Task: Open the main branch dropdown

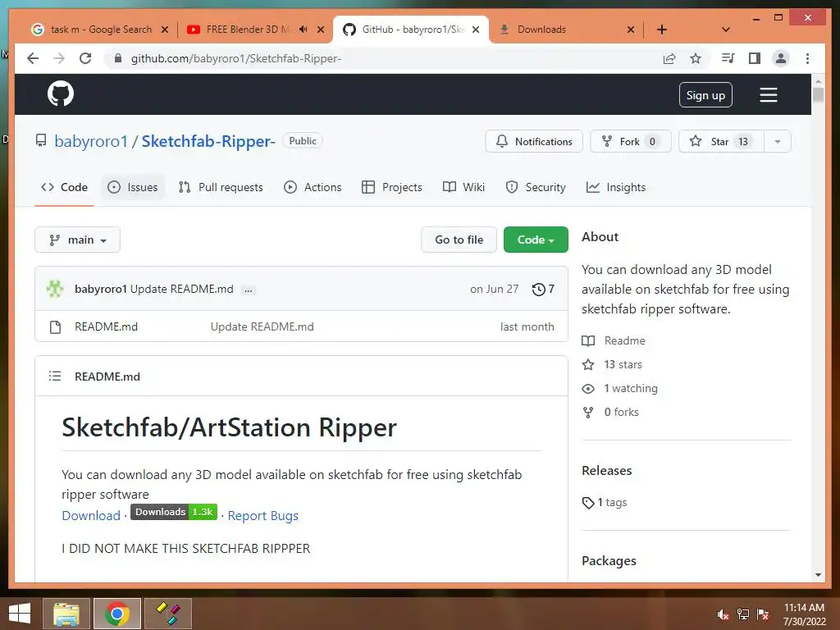Action: click(77, 240)
